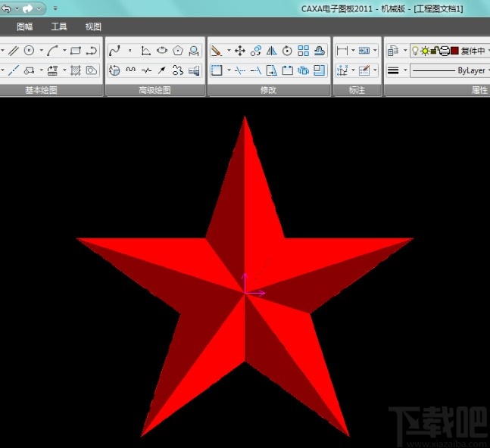490x448 pixels.
Task: Click the undo arrow in title bar
Action: tap(6, 8)
